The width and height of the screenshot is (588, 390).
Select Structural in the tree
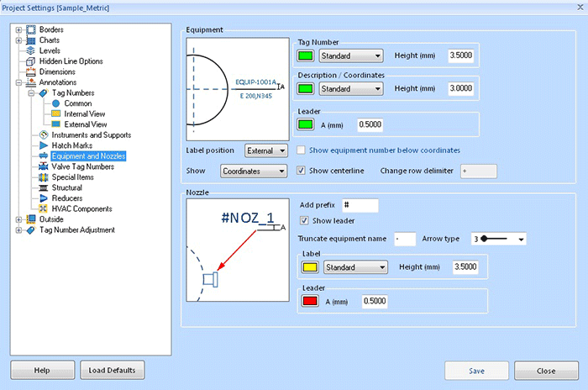tap(66, 187)
